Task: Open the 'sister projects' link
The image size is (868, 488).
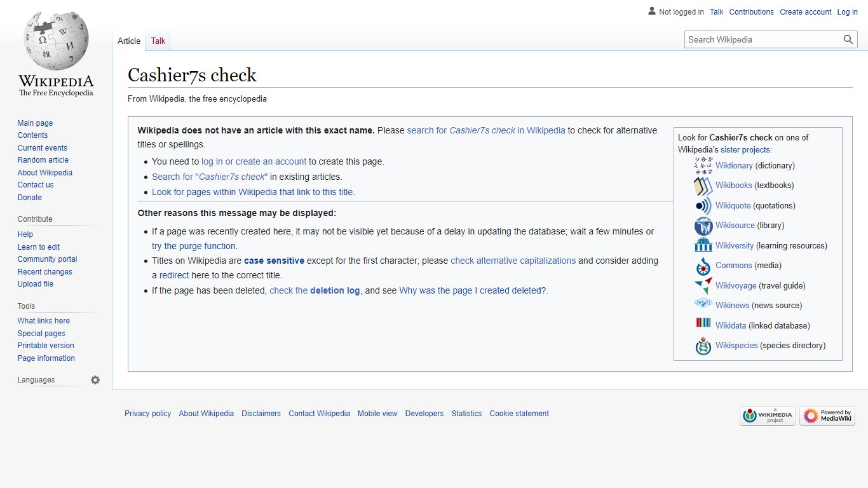Action: 745,150
